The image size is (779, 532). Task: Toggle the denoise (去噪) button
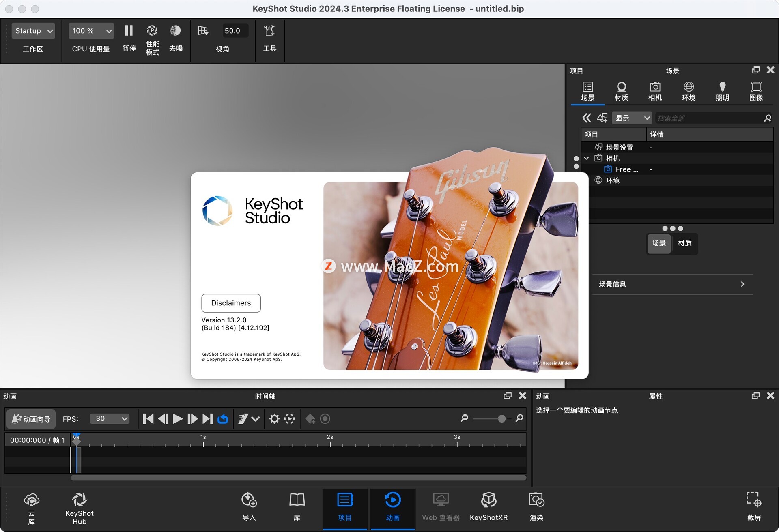coord(175,31)
